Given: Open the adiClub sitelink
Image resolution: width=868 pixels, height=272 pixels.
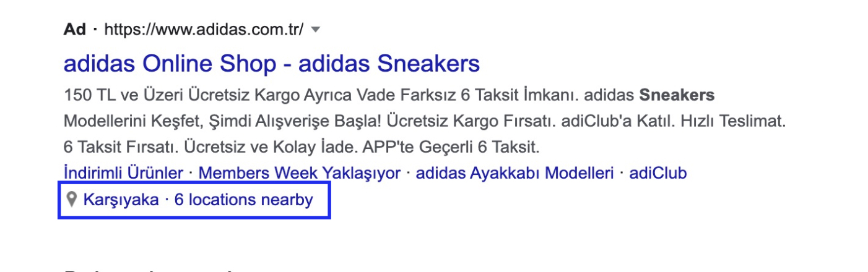Looking at the screenshot, I should point(658,173).
